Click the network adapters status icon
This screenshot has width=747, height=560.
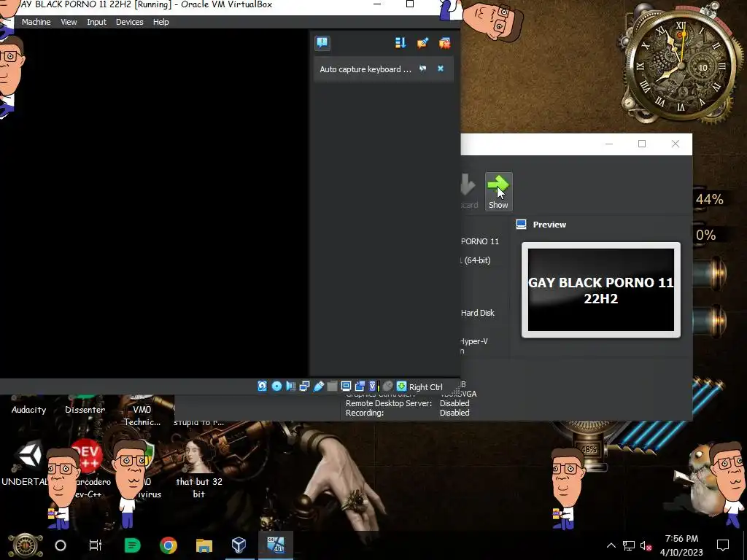pos(304,386)
